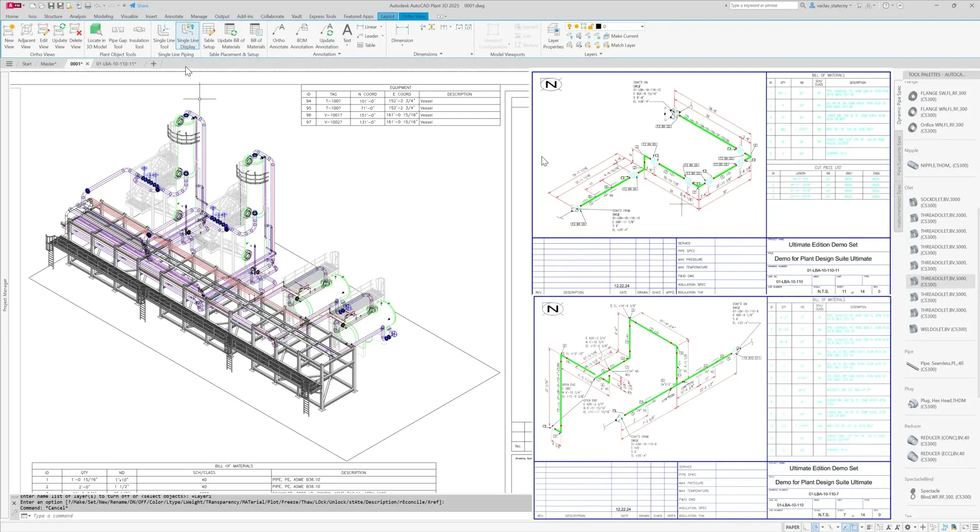Toggle layer freeze sun icon
This screenshot has height=532, width=980.
576,26
